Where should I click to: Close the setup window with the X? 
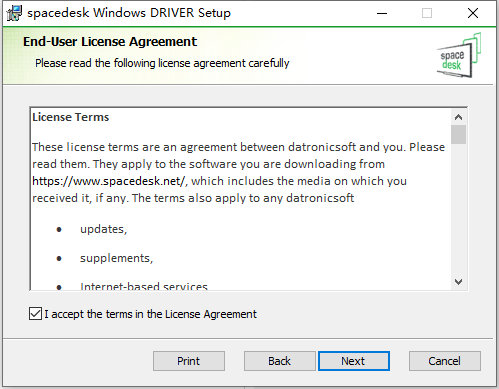click(473, 13)
